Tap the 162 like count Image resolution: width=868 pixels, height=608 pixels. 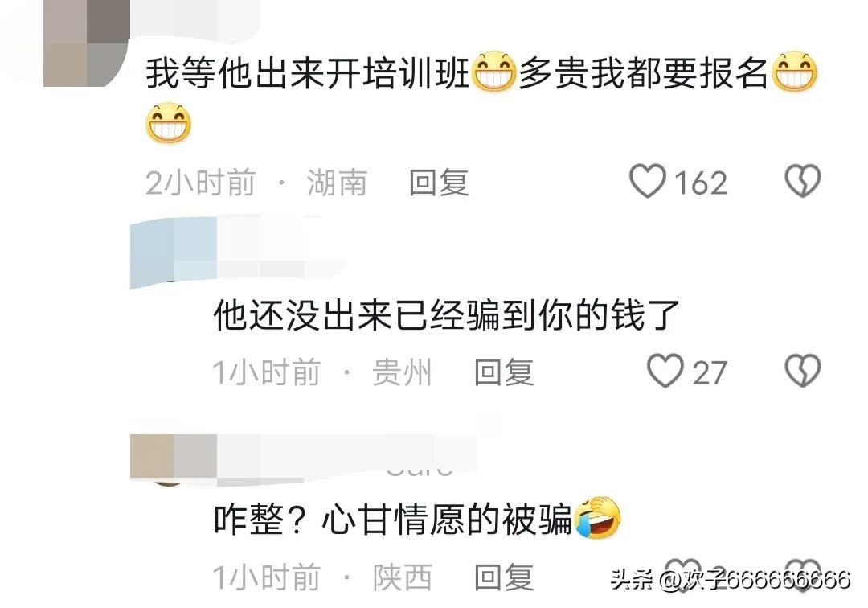pos(701,183)
